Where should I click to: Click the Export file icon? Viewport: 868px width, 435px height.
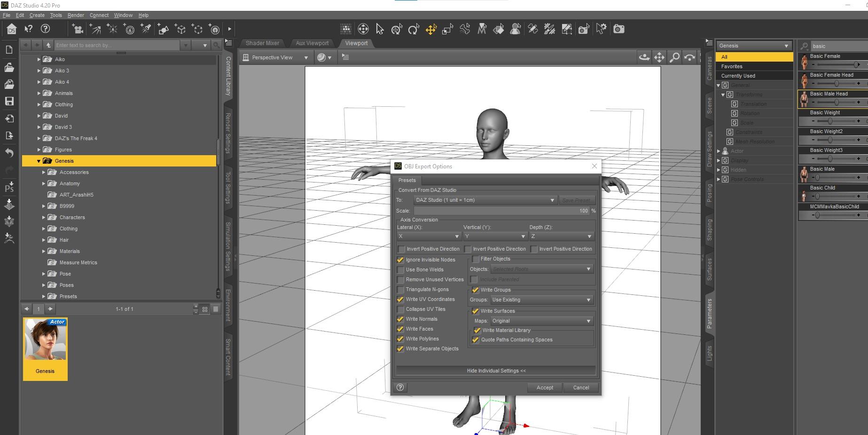(9, 135)
